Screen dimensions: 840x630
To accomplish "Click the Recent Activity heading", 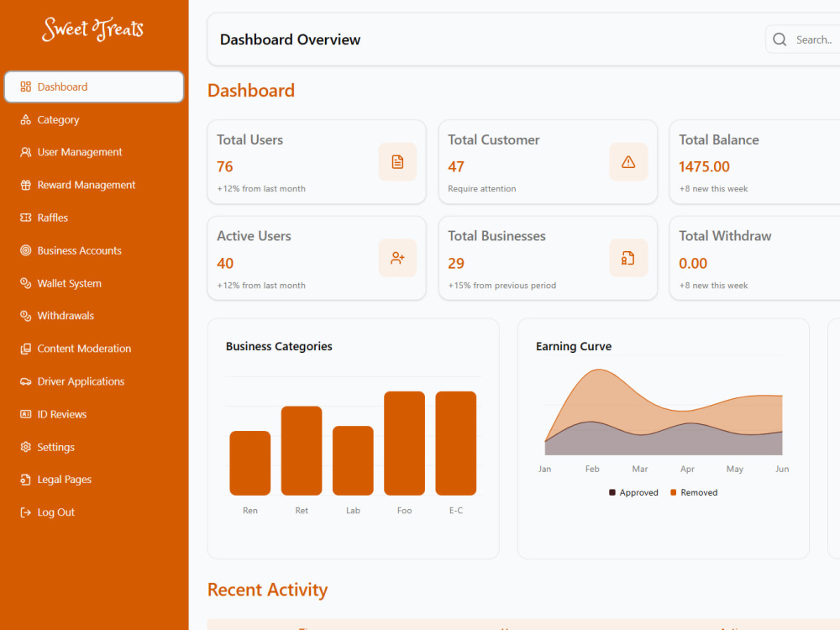I will tap(267, 590).
